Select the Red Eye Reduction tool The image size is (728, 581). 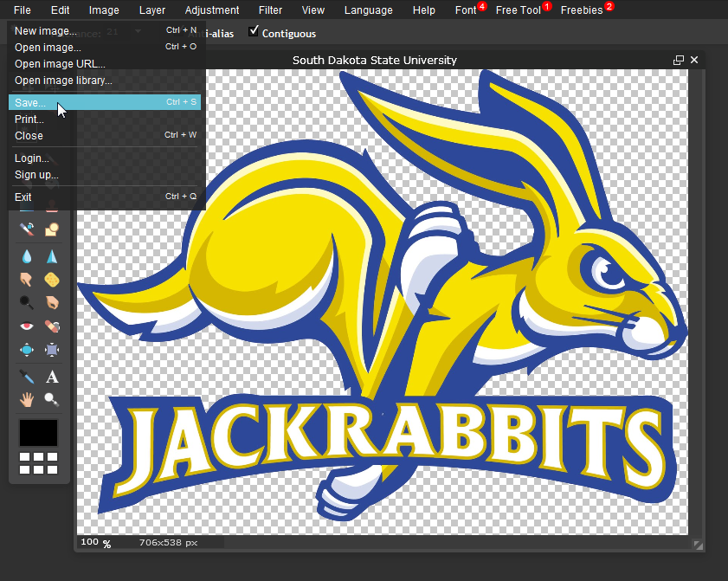coord(27,326)
